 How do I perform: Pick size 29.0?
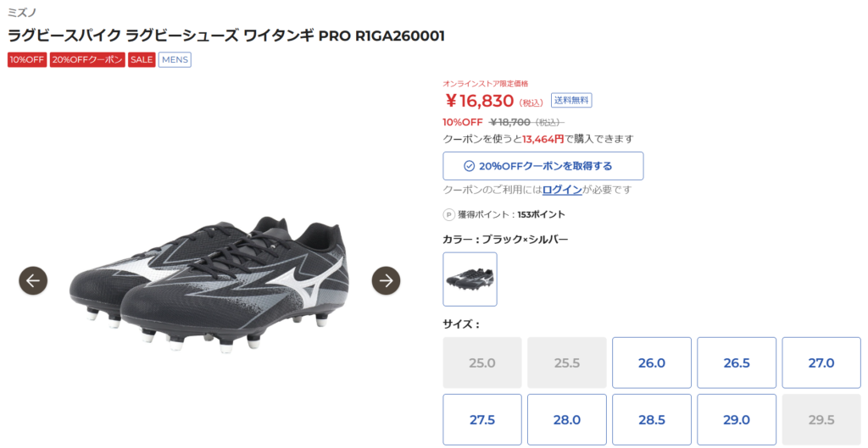click(737, 420)
